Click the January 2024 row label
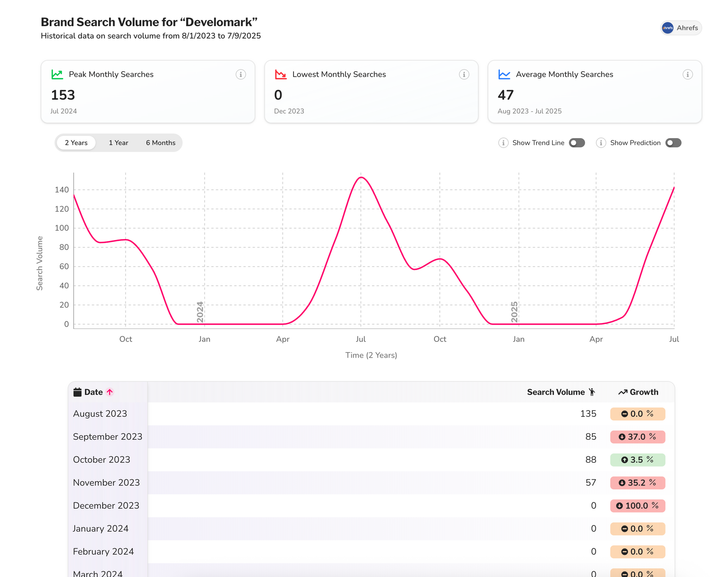 (101, 528)
